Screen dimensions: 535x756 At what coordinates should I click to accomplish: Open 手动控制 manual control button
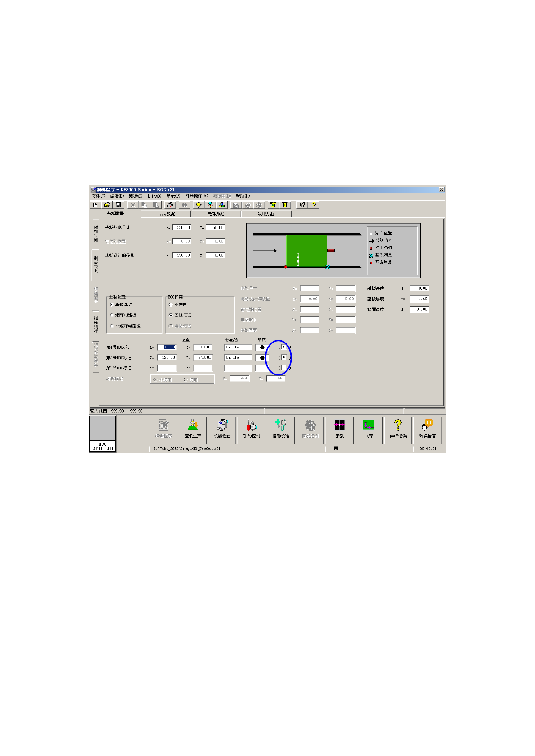click(252, 430)
